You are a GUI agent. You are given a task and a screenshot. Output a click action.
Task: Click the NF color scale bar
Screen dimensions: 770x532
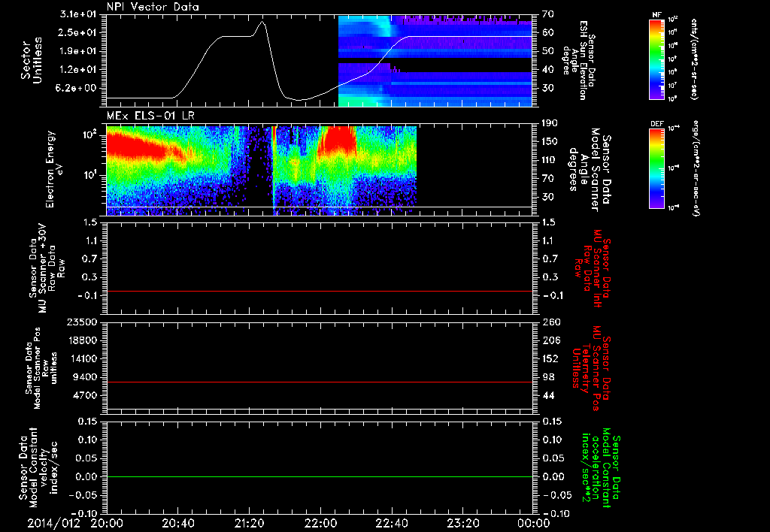pyautogui.click(x=657, y=59)
